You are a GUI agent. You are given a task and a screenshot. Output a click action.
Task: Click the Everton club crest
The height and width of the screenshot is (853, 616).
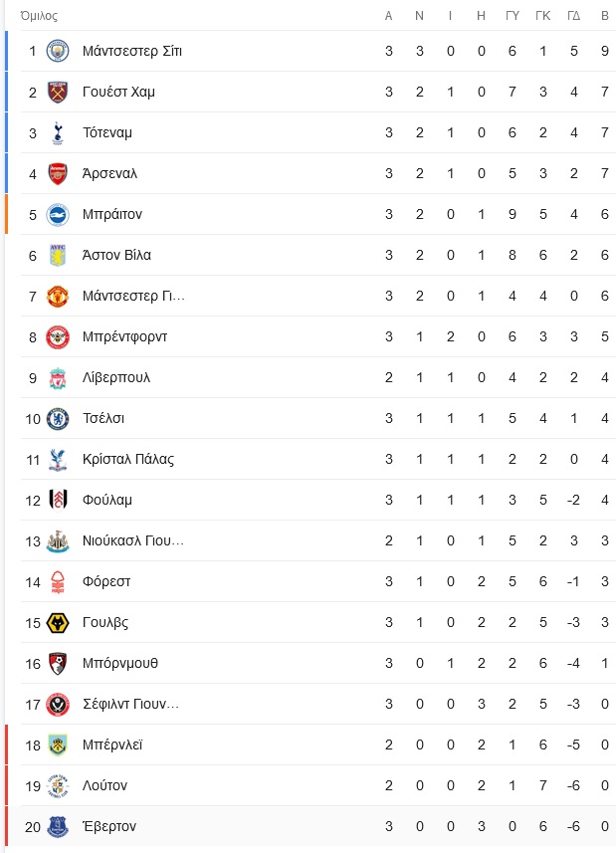(58, 826)
